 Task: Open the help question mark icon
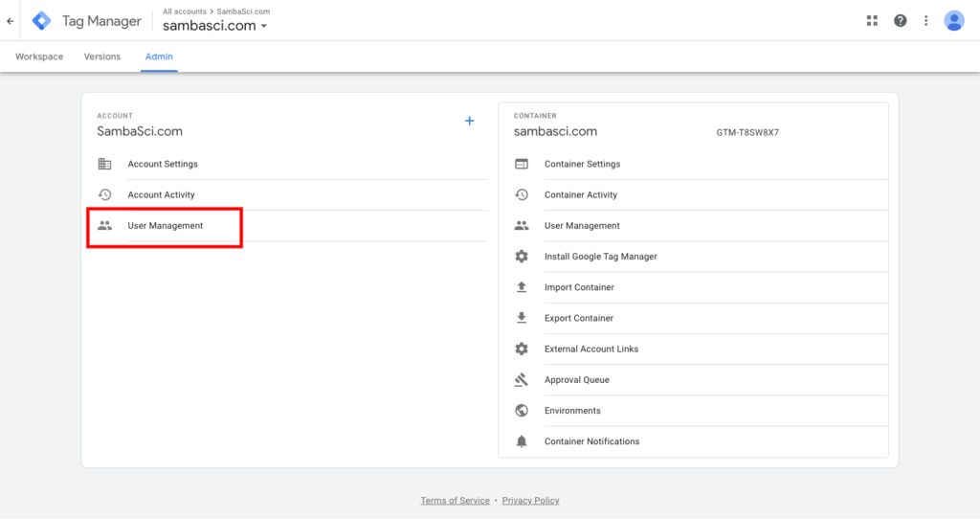(900, 21)
